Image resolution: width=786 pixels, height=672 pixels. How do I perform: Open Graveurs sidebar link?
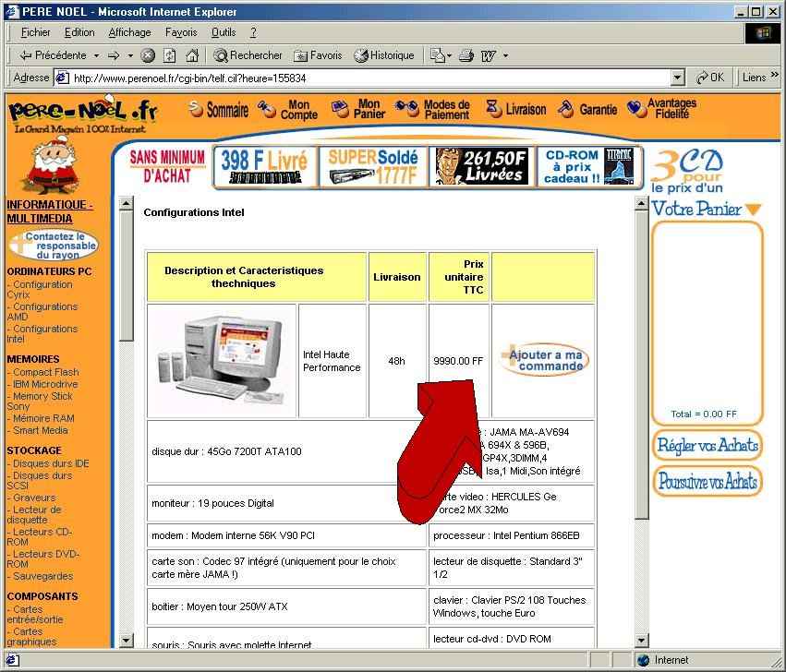pyautogui.click(x=31, y=498)
